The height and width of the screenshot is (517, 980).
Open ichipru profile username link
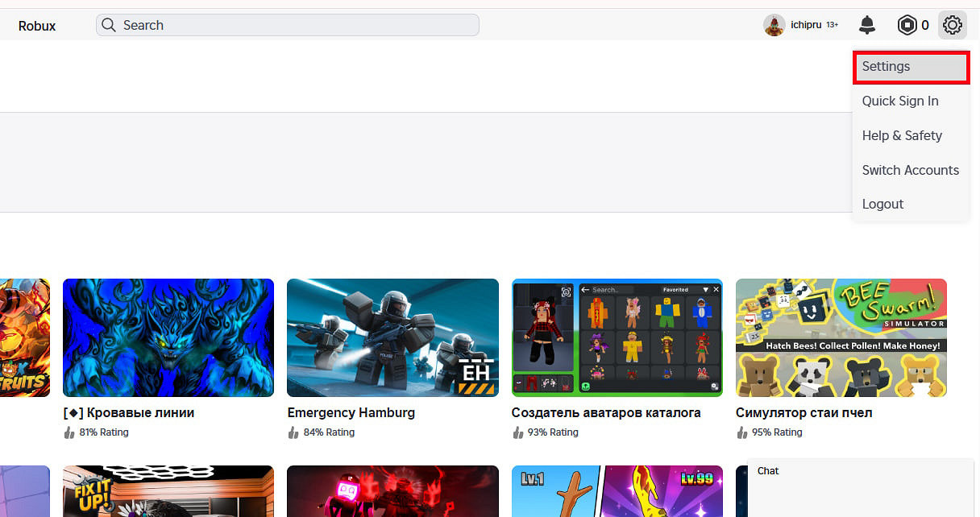tap(805, 25)
